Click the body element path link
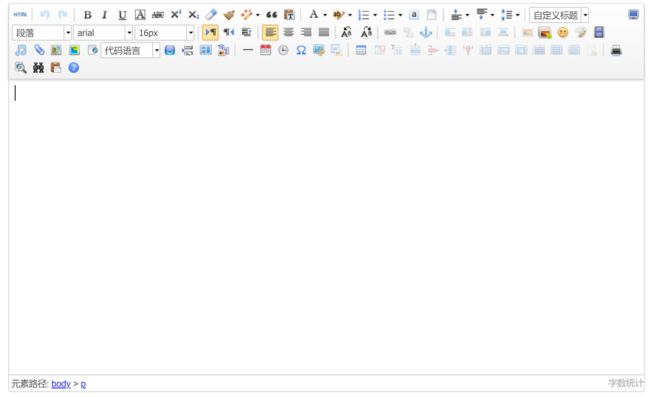This screenshot has width=650, height=397. [61, 384]
